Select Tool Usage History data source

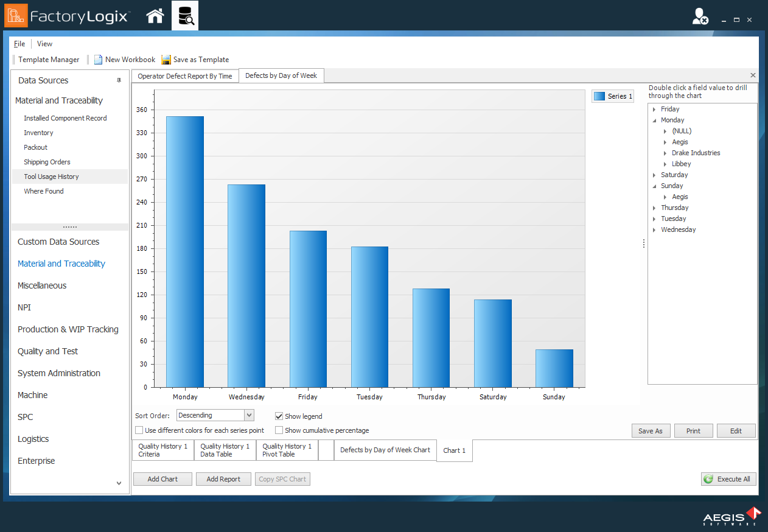[52, 177]
